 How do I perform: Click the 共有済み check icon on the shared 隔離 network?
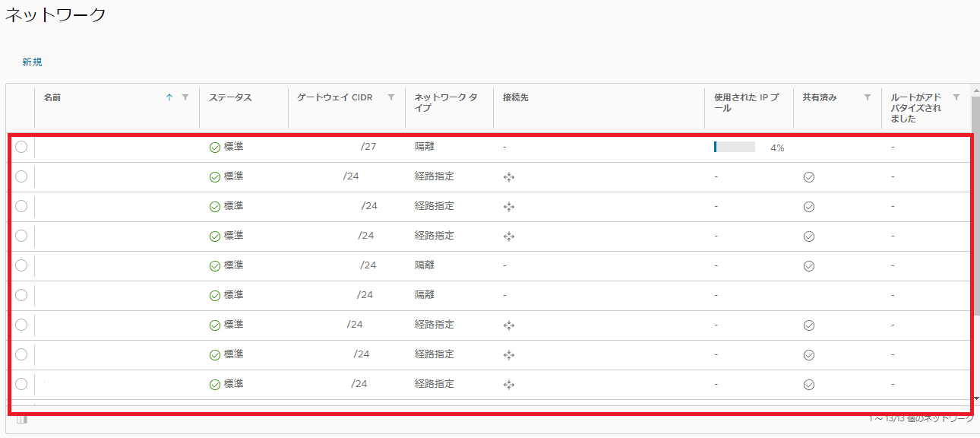coord(809,265)
